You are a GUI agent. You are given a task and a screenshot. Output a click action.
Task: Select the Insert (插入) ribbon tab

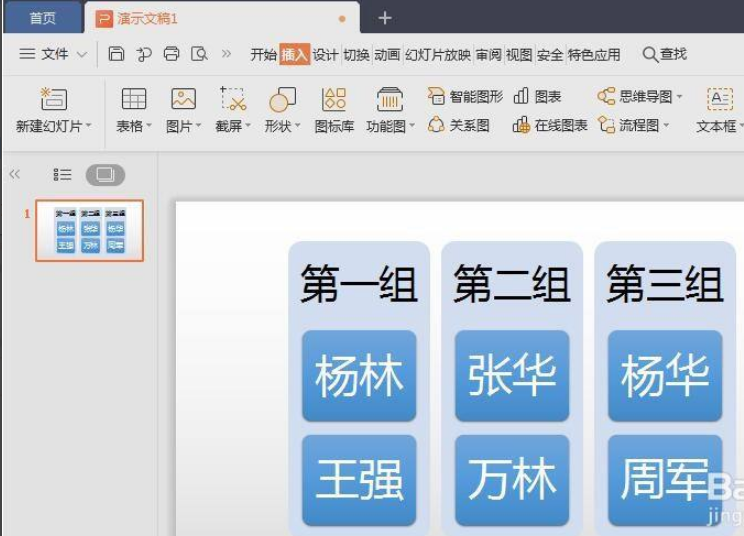pyautogui.click(x=295, y=54)
